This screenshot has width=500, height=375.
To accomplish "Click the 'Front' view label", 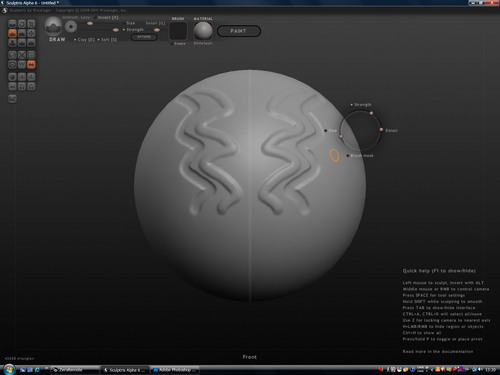I will pyautogui.click(x=250, y=357).
